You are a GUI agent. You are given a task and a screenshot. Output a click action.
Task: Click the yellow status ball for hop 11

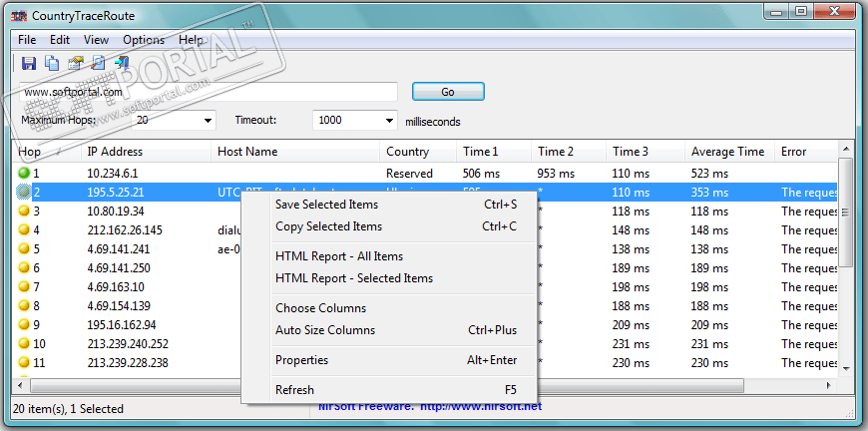(24, 362)
